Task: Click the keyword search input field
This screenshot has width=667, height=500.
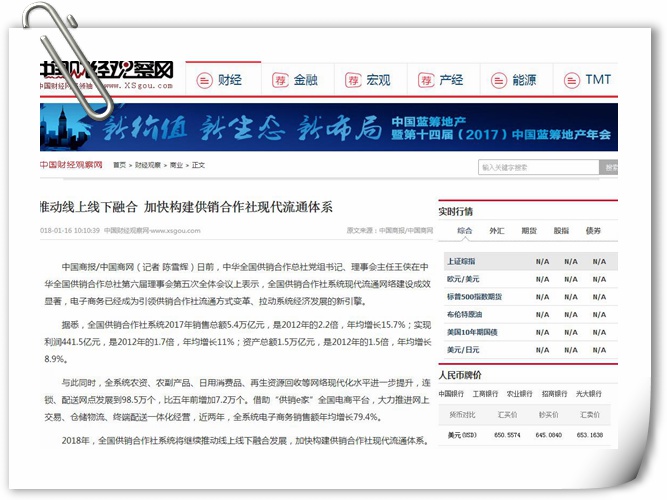Action: click(539, 167)
